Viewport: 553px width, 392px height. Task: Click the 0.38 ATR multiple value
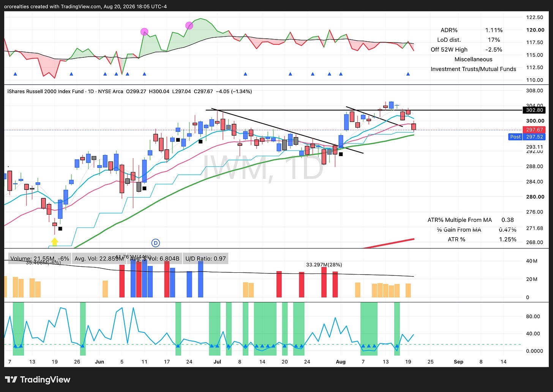507,220
